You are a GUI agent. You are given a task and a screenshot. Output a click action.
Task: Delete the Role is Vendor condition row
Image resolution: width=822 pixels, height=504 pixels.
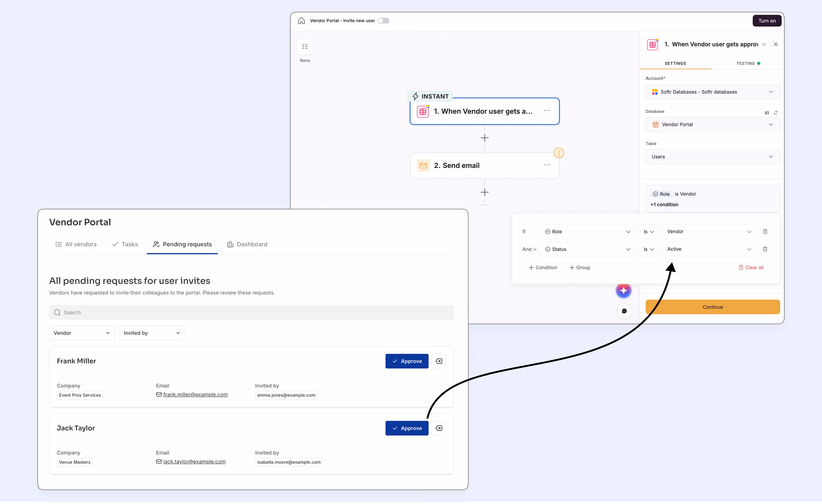click(765, 231)
